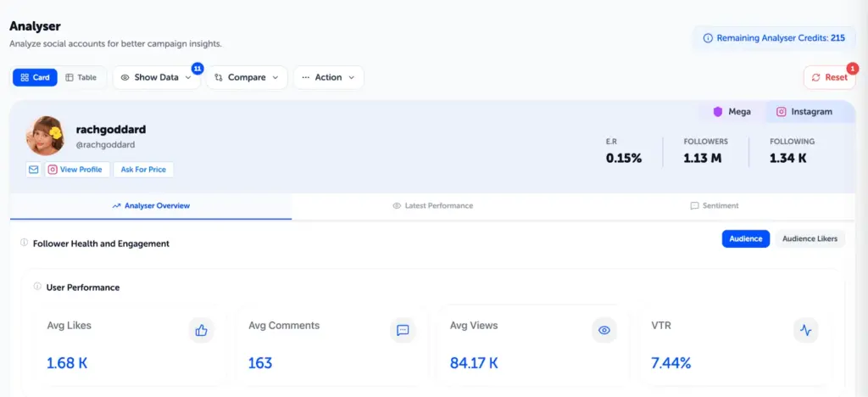Image resolution: width=868 pixels, height=397 pixels.
Task: Click info icon beside User Performance
Action: pyautogui.click(x=37, y=287)
